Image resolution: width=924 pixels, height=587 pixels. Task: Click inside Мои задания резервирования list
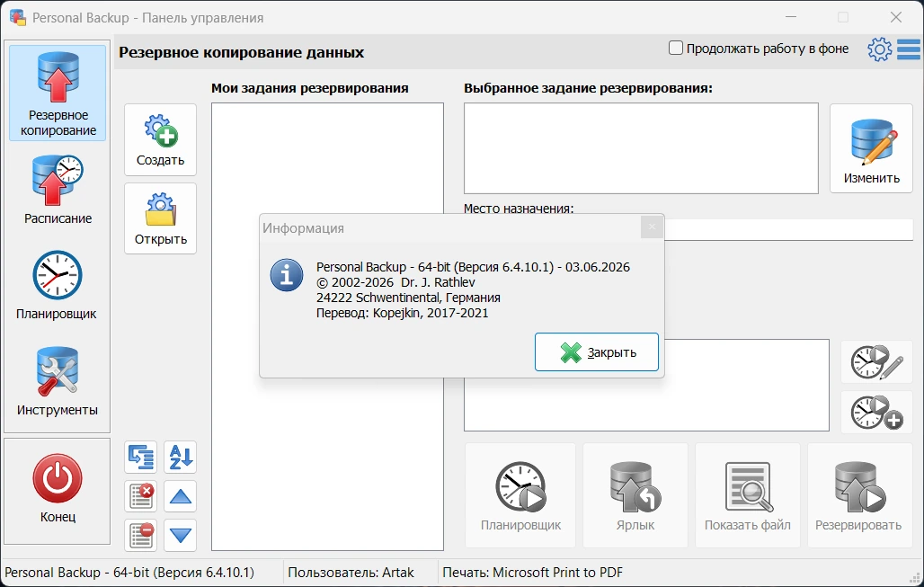click(327, 326)
